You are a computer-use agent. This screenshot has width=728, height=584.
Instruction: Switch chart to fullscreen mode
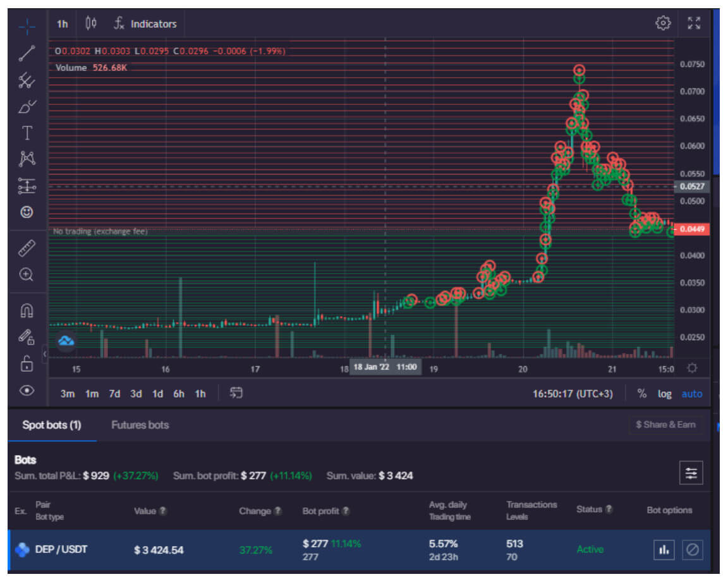tap(694, 23)
